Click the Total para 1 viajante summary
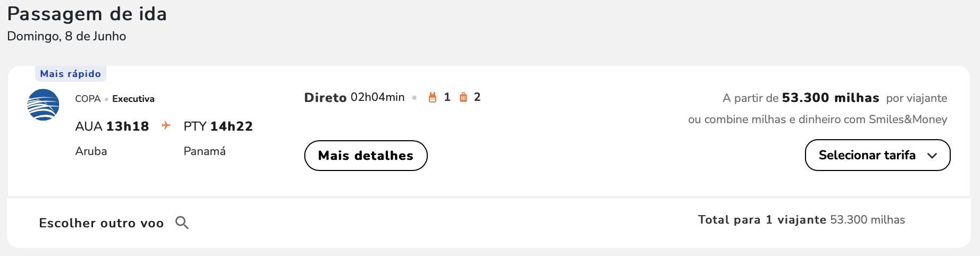980x256 pixels. click(801, 220)
